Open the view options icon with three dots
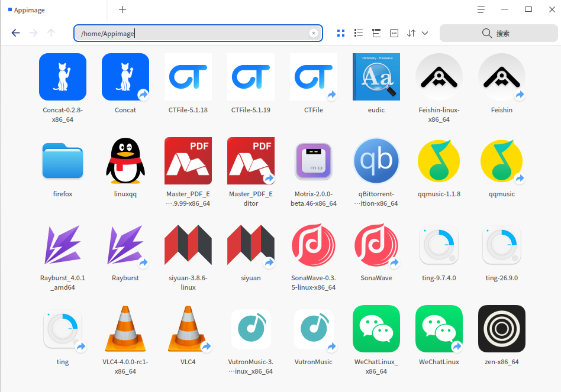561x392 pixels. coord(394,33)
